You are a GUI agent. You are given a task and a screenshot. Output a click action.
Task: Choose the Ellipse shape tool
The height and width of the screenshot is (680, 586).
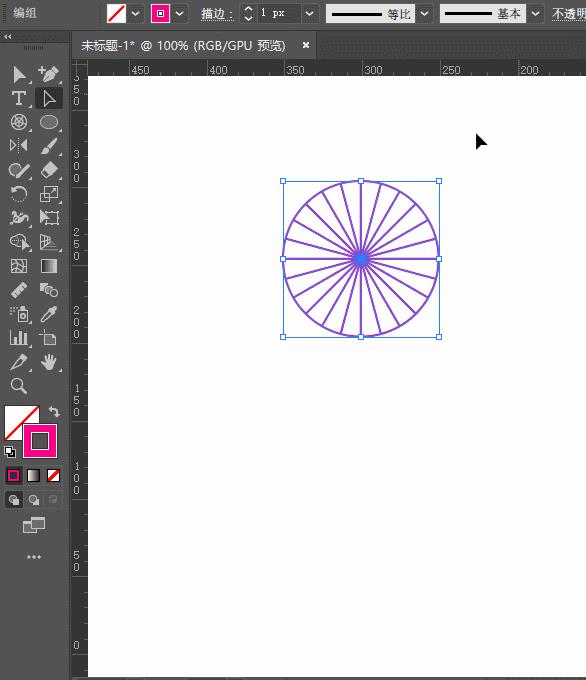click(x=49, y=122)
